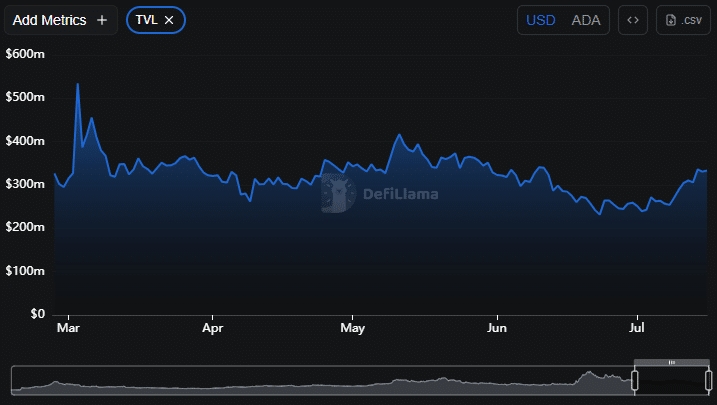This screenshot has height=405, width=717.
Task: Click the Jul label on the x-axis
Action: (636, 327)
